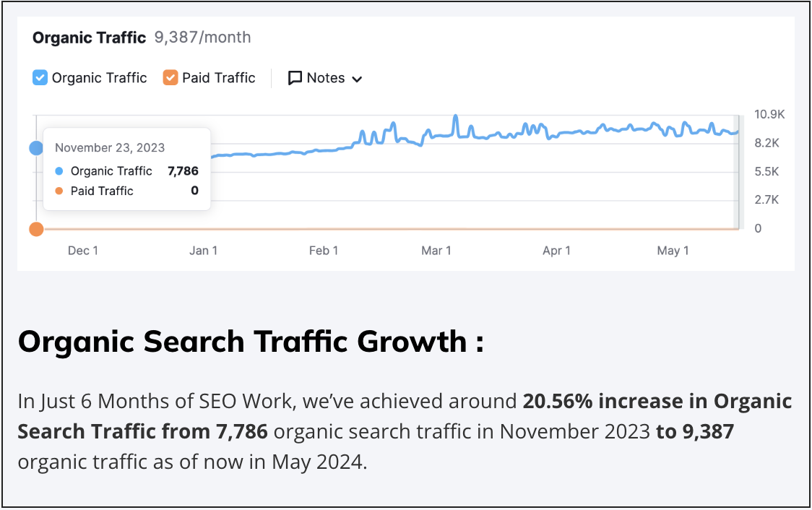Screen dimensions: 812x510
Task: Click the Mar 1 label on the x-axis
Action: point(436,251)
